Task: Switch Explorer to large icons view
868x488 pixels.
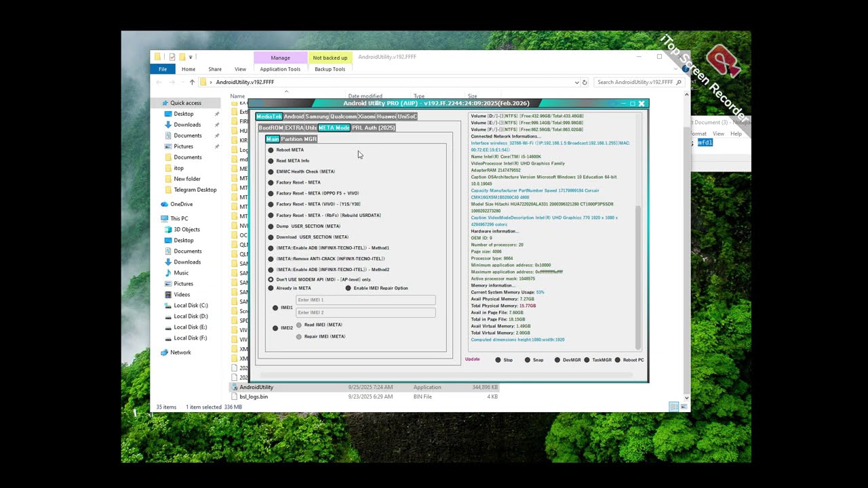Action: pos(683,407)
